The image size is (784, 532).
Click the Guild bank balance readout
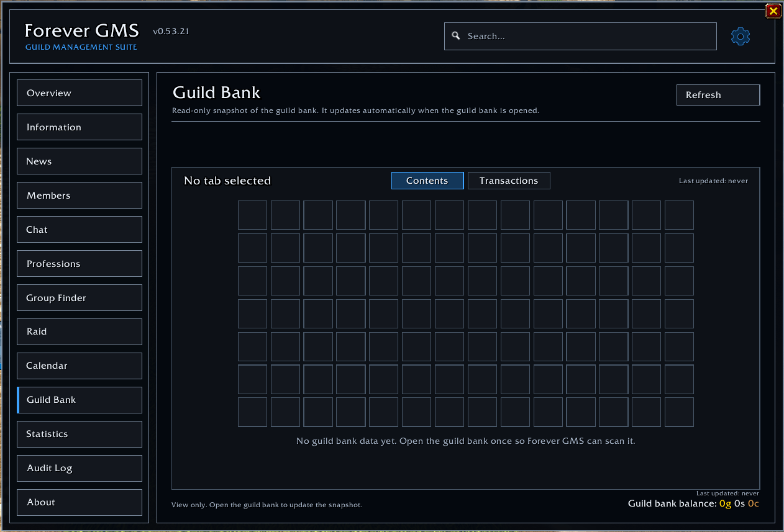pyautogui.click(x=693, y=503)
